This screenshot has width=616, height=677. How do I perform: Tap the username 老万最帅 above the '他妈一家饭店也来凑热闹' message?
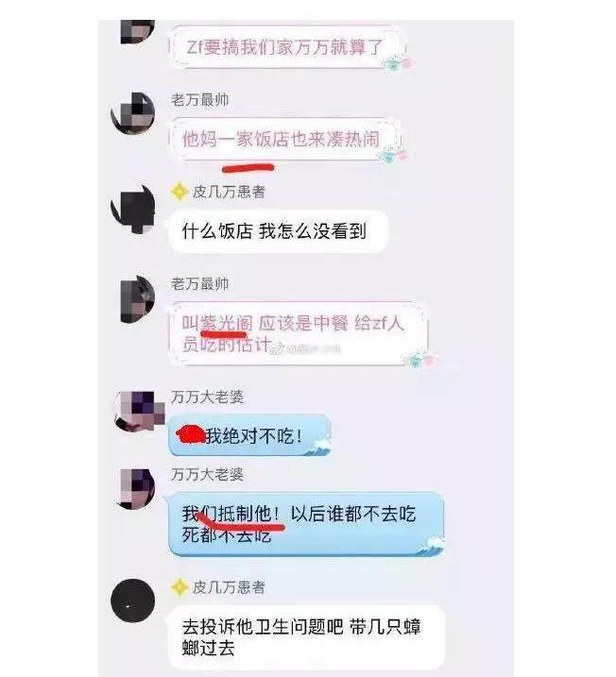point(199,100)
